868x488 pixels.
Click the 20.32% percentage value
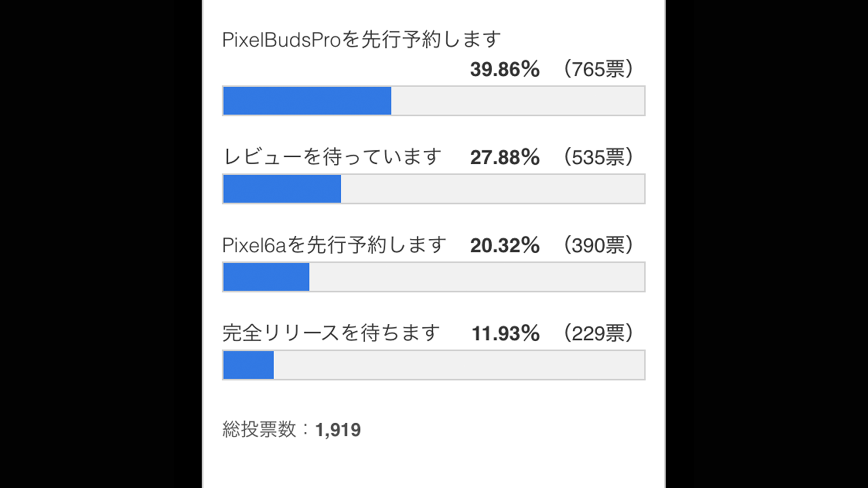[x=505, y=246]
